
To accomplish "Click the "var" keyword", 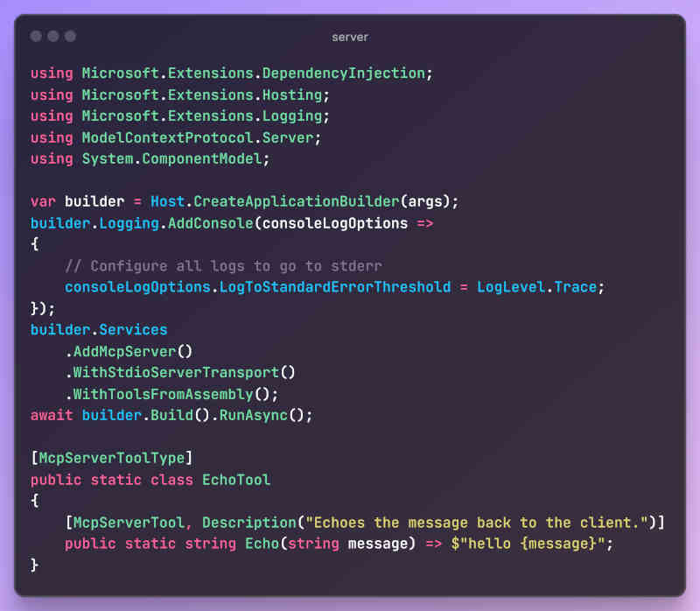I will 43,201.
